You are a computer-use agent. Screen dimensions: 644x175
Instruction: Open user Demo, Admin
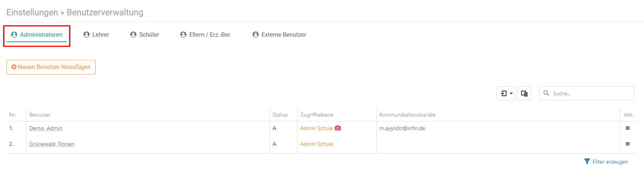coord(46,128)
